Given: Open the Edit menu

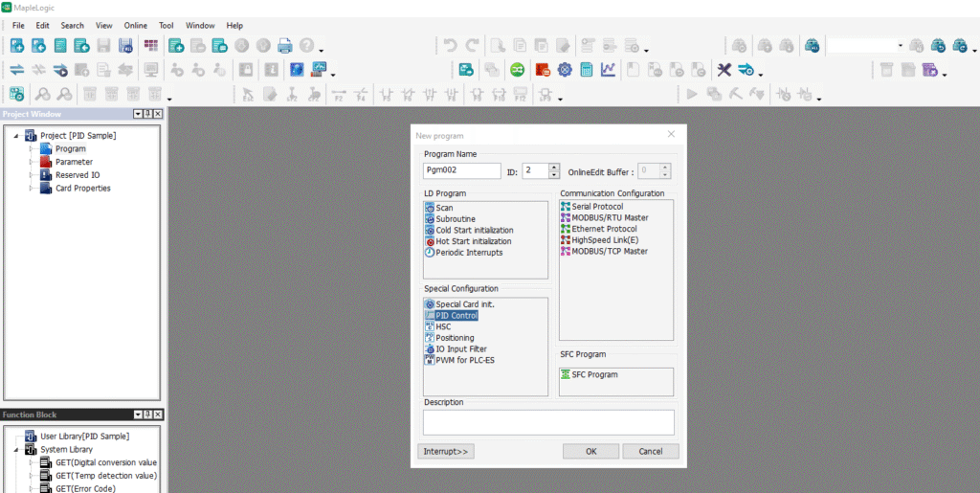Looking at the screenshot, I should click(42, 26).
